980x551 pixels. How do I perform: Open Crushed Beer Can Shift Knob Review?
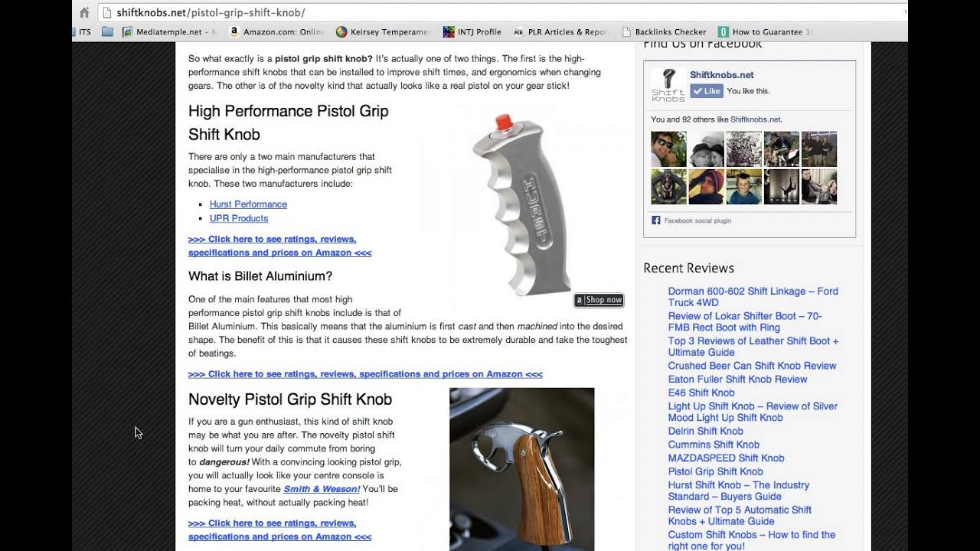(752, 366)
